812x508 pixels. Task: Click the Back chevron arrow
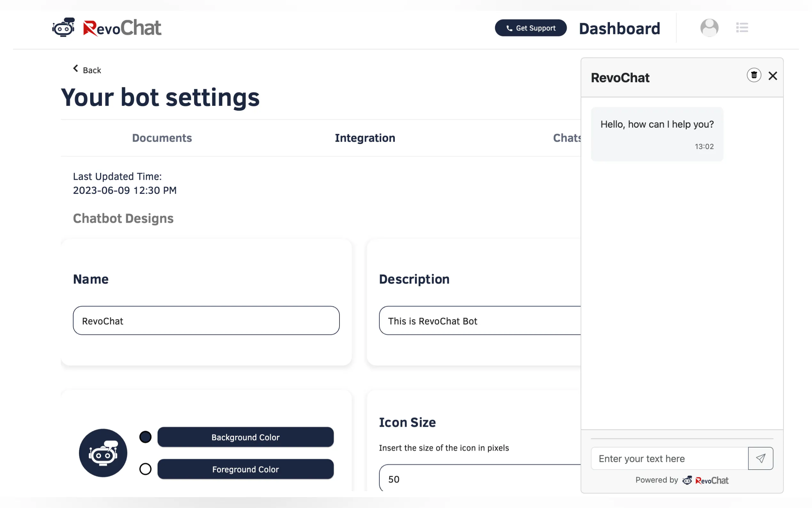(76, 69)
